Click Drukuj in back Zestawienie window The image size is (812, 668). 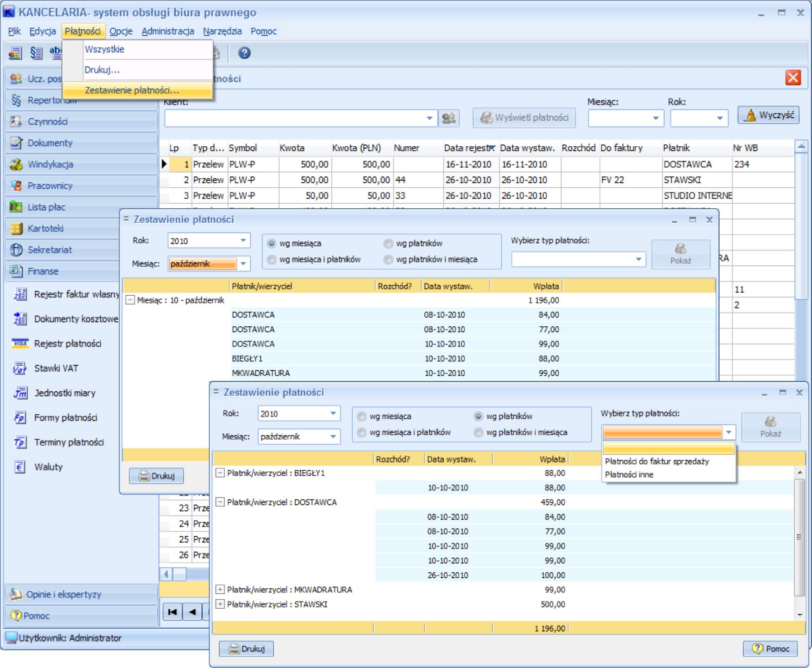click(x=156, y=476)
